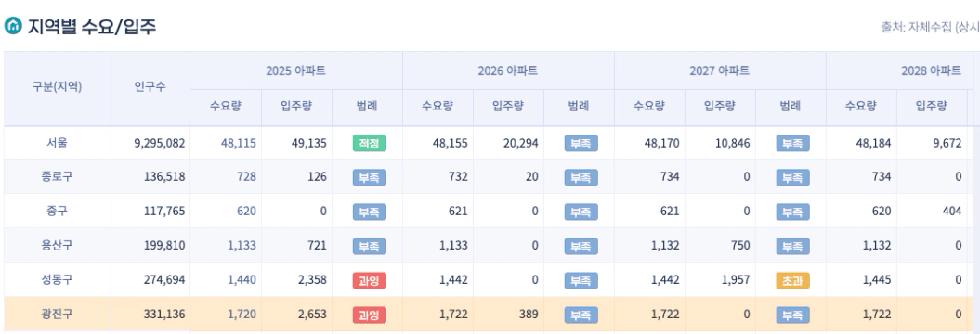Click the 구분(지역) column header

57,87
